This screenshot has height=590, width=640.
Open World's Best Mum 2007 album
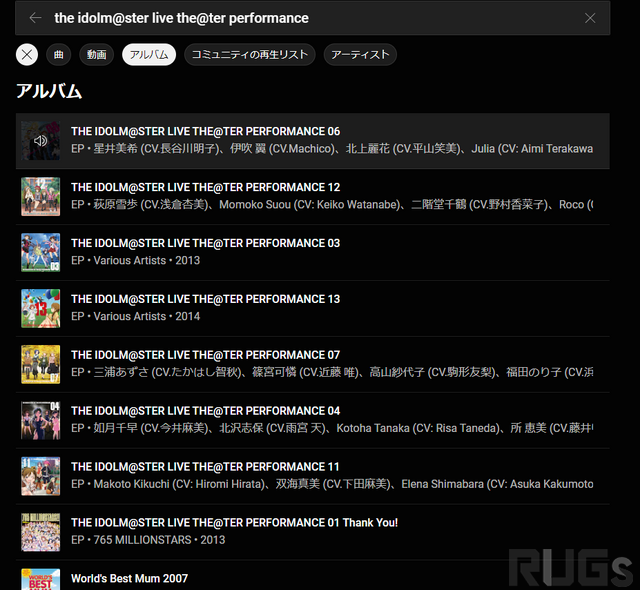pos(129,578)
